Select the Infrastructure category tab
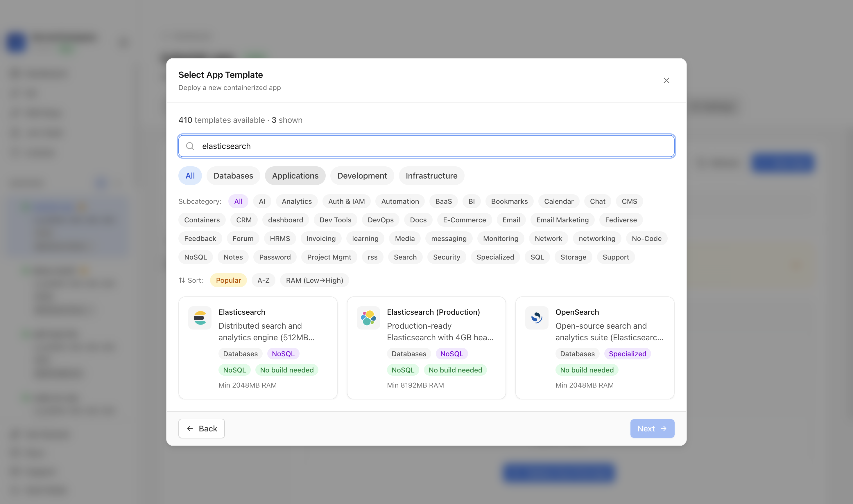The image size is (853, 504). coord(431,176)
